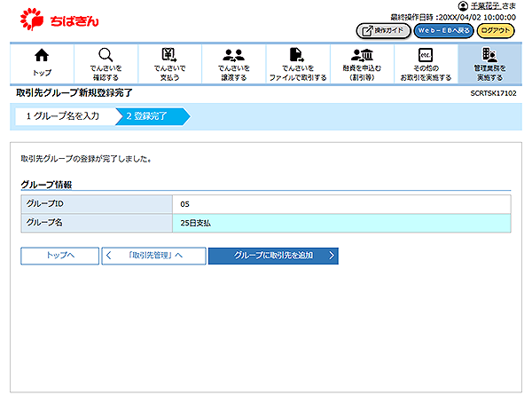Open 管理業務を実施する menu
The height and width of the screenshot is (403, 532).
[x=489, y=64]
